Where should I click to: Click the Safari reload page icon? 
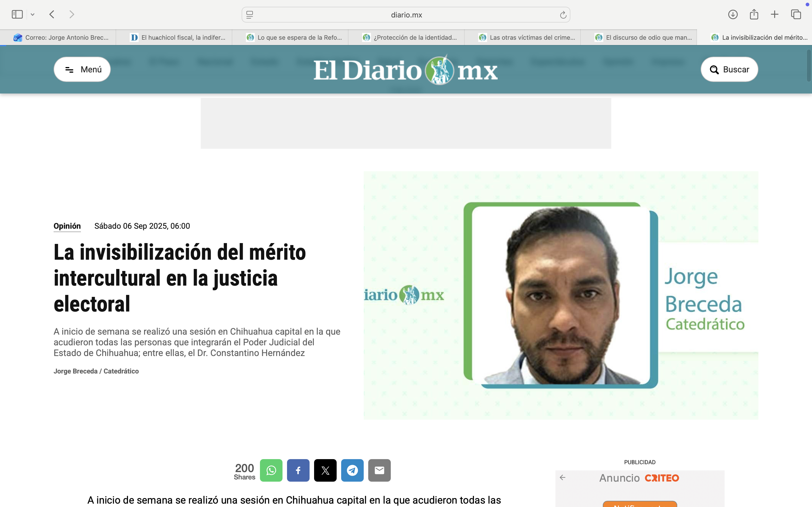pyautogui.click(x=563, y=15)
